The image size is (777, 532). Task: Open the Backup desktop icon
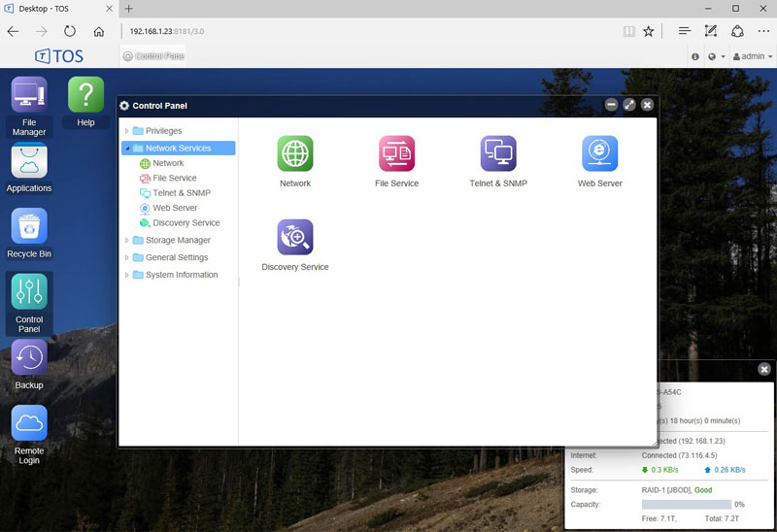[29, 358]
